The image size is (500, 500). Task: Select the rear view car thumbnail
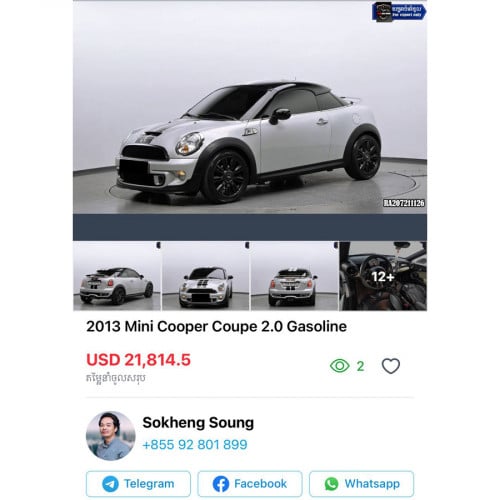tap(294, 276)
